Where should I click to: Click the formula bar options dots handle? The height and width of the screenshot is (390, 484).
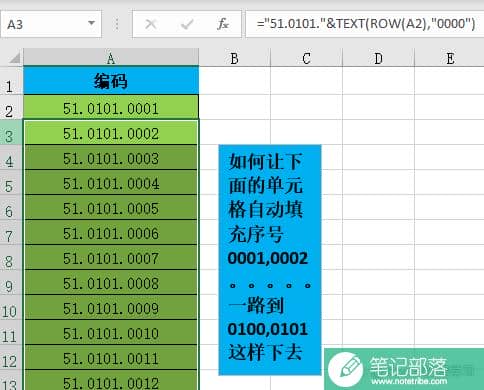[x=117, y=24]
